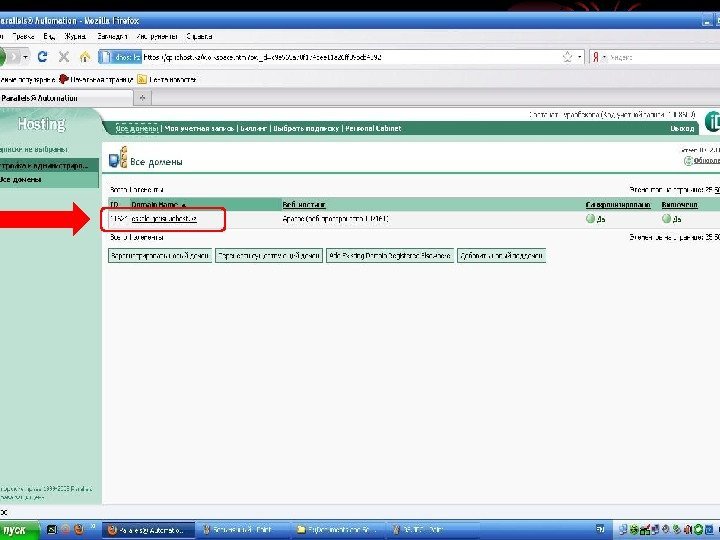Image resolution: width=720 pixels, height=540 pixels.
Task: Click the Hosting logo
Action: pos(41,124)
